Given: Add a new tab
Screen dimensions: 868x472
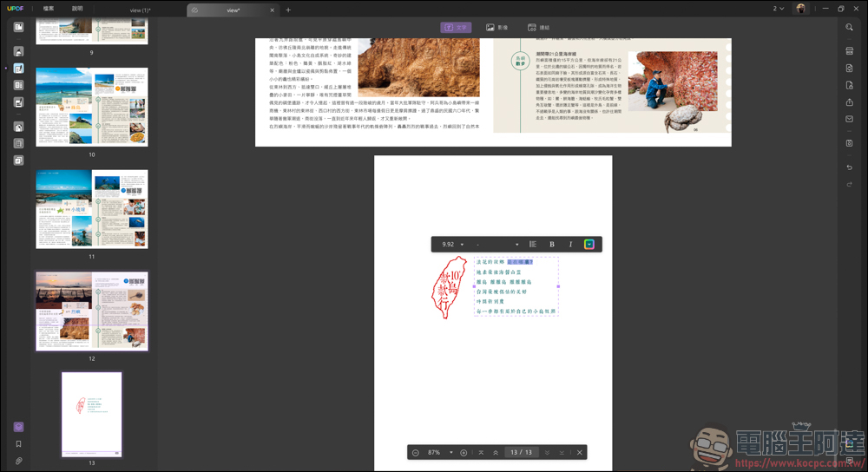Looking at the screenshot, I should tap(288, 10).
